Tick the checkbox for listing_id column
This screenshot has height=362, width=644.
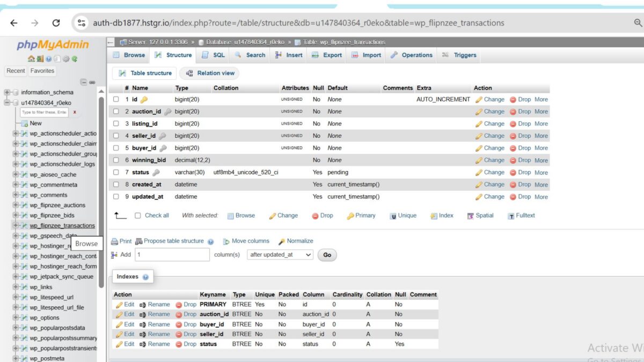116,124
